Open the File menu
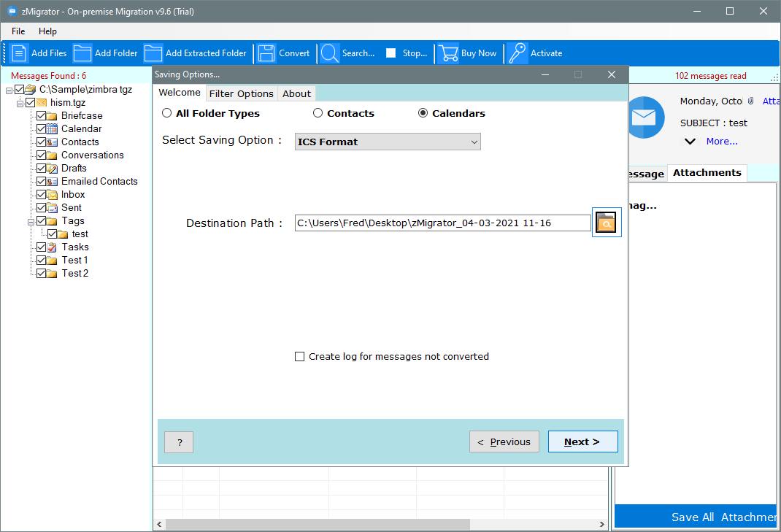Image resolution: width=781 pixels, height=532 pixels. pyautogui.click(x=18, y=31)
